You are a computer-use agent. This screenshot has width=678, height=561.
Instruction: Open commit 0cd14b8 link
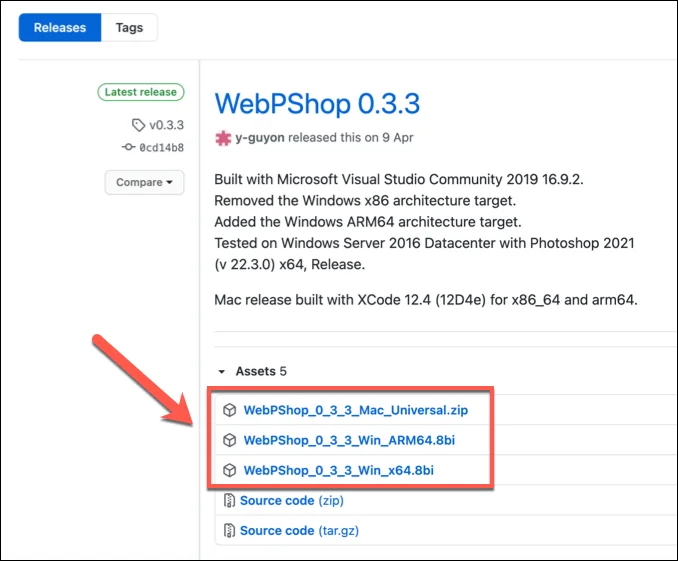coord(160,147)
